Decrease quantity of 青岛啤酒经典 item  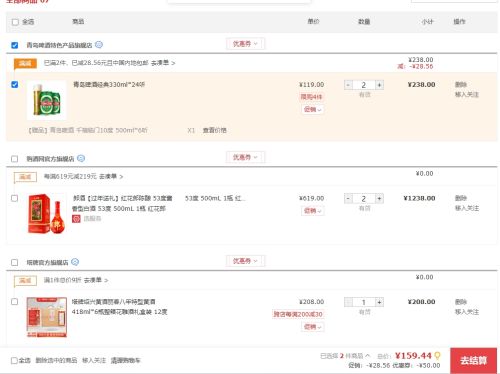tap(348, 85)
